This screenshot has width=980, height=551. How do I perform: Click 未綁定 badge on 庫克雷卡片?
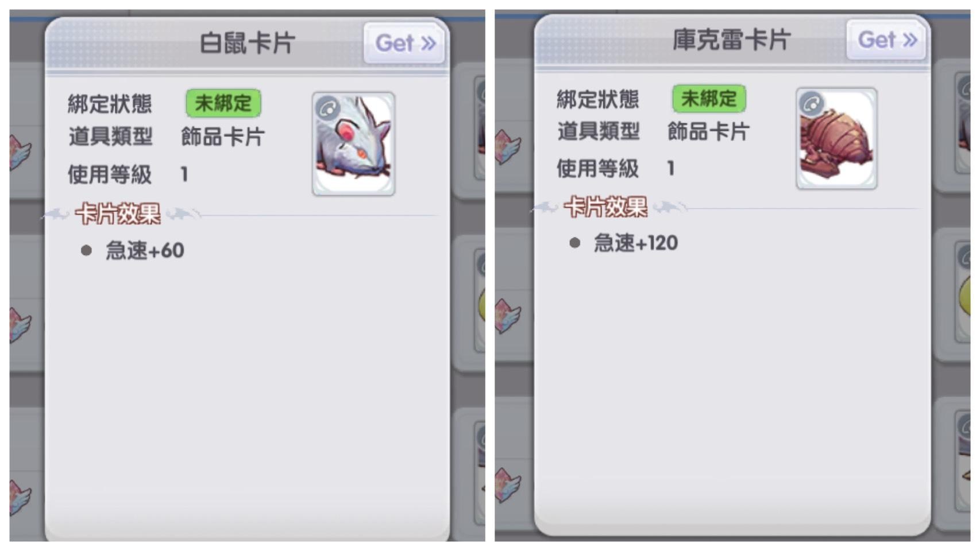[x=709, y=99]
